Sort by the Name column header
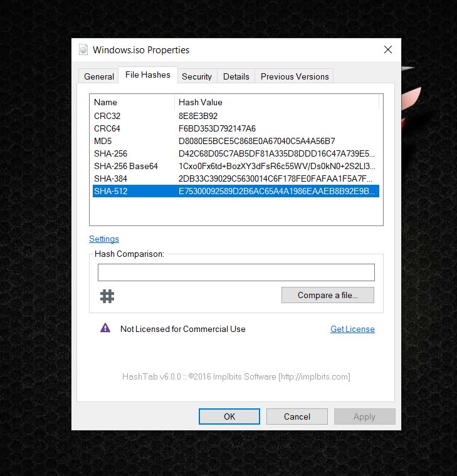This screenshot has width=457, height=476. (x=134, y=102)
